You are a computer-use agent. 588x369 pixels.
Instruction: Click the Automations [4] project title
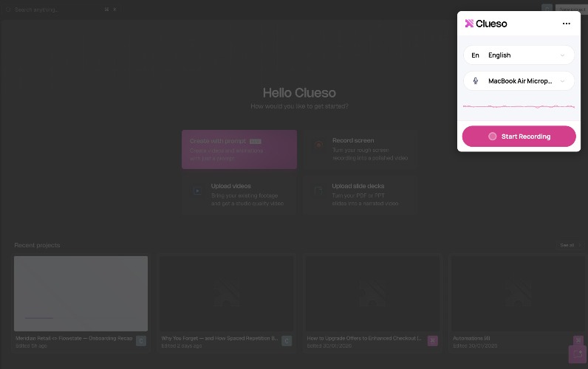(471, 338)
